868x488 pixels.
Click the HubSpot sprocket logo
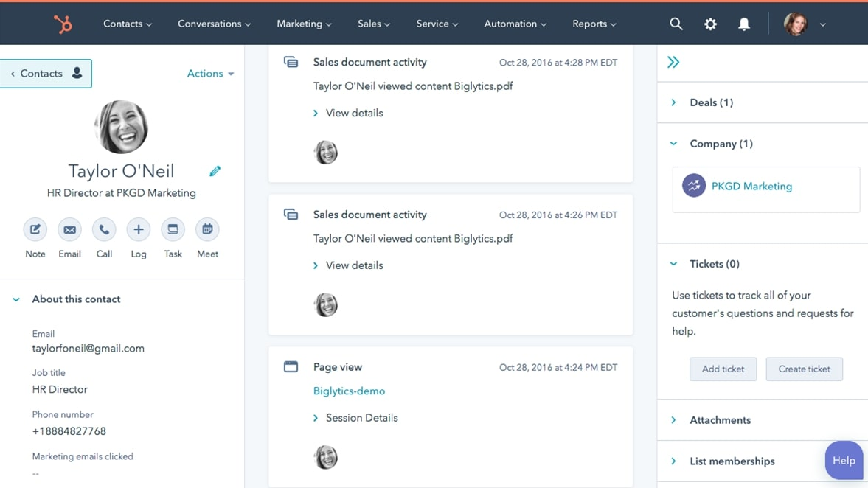click(x=63, y=23)
